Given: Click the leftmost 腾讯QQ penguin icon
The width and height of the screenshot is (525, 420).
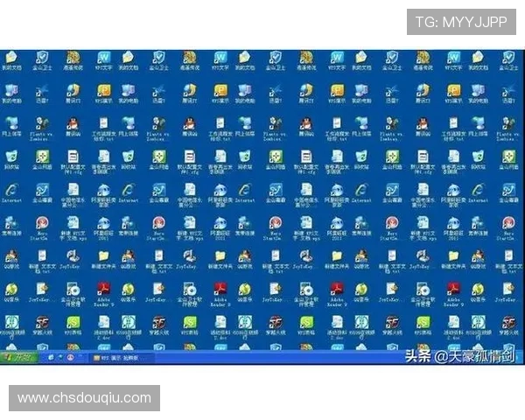Looking at the screenshot, I should pyautogui.click(x=73, y=124).
